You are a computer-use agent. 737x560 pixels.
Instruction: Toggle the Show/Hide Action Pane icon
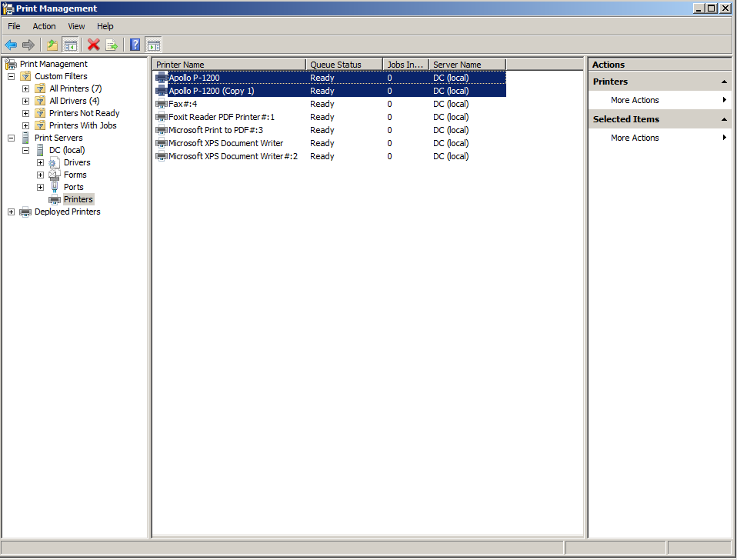[154, 45]
